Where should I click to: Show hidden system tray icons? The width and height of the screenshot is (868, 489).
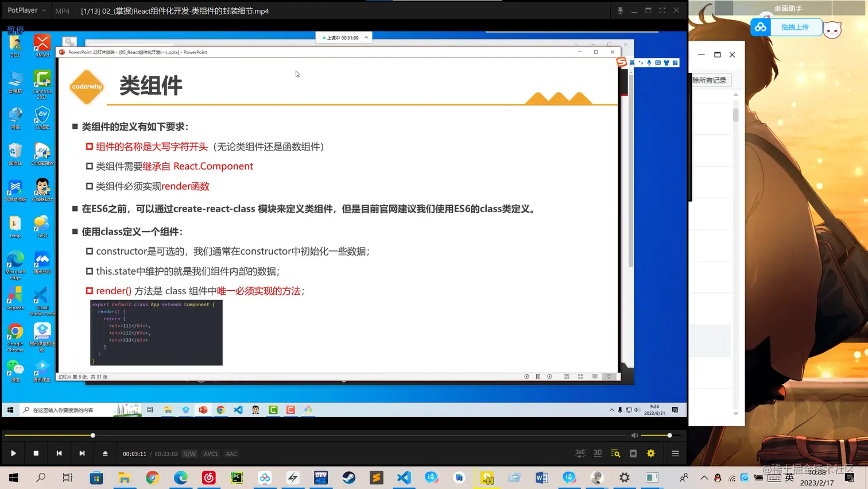704,478
